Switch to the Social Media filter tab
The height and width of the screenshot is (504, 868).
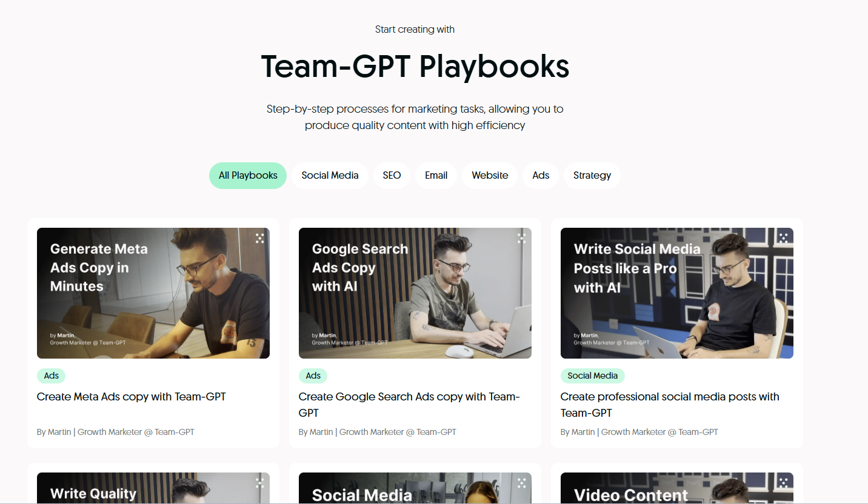pyautogui.click(x=330, y=176)
